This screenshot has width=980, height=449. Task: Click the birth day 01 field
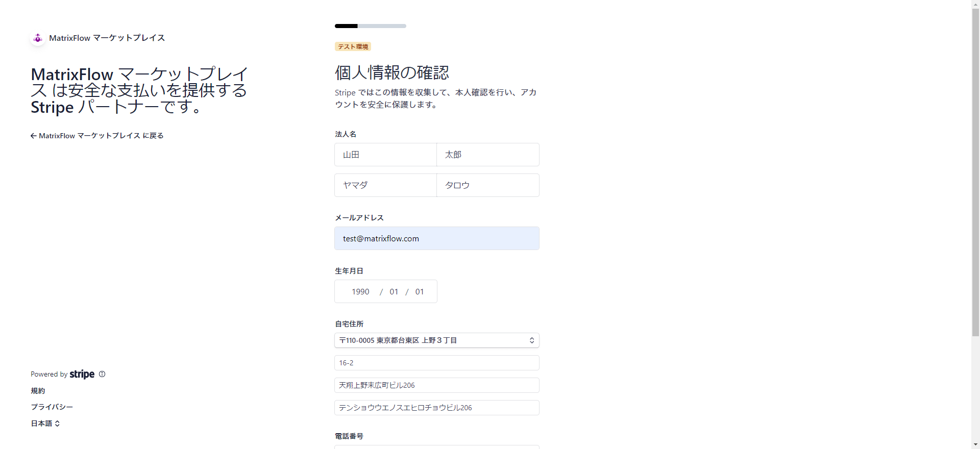tap(420, 292)
